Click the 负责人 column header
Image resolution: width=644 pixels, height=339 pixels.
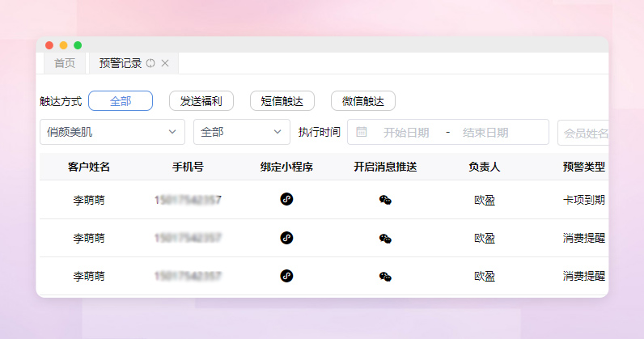coord(485,167)
